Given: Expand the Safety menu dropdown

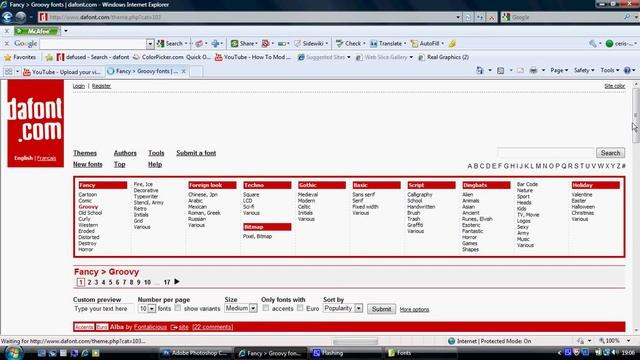Looking at the screenshot, I should tap(584, 70).
